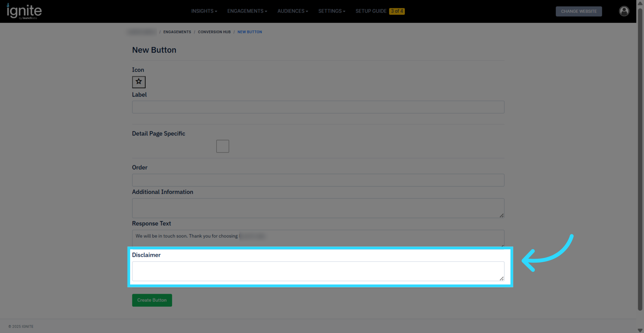This screenshot has height=333, width=644.
Task: Focus the Disclaimer text field
Action: point(318,271)
